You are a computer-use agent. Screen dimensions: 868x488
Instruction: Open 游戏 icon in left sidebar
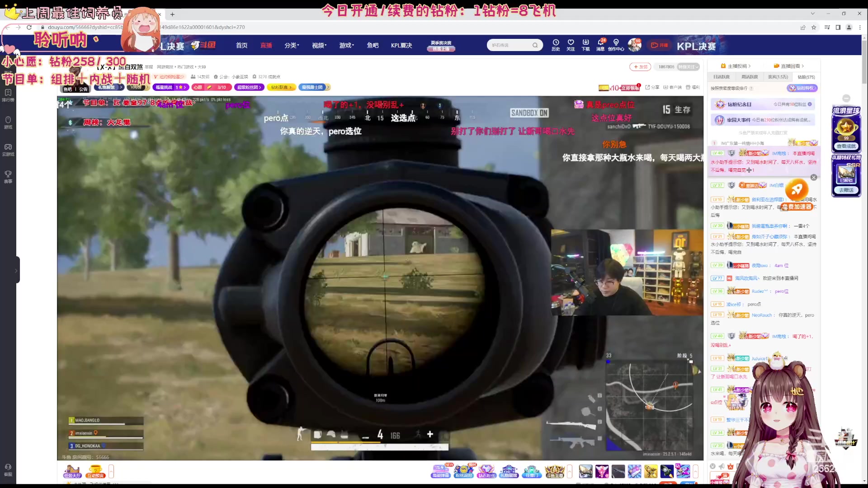8,122
